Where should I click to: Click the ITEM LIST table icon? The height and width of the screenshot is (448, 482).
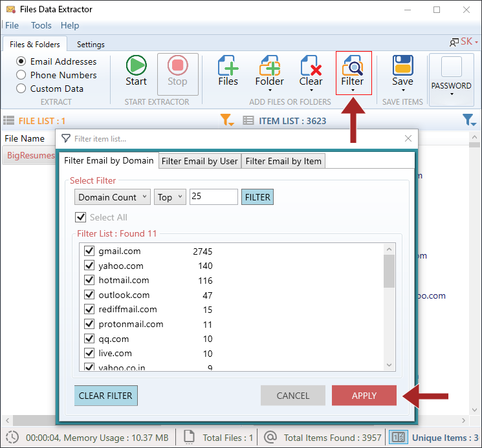point(248,120)
